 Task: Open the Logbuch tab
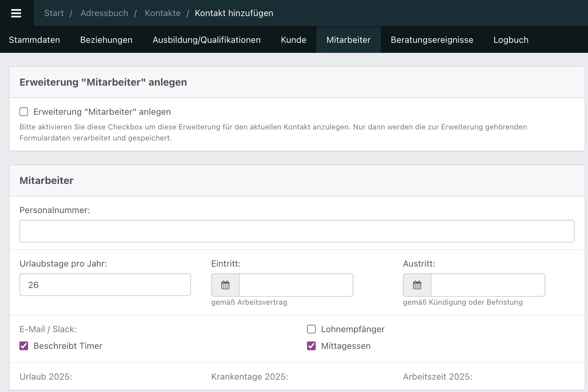tap(510, 39)
